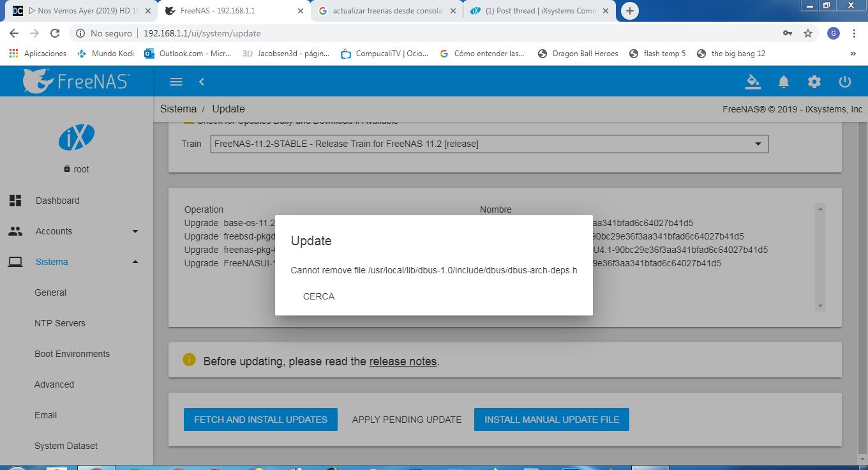
Task: Open Dashboard in sidebar
Action: point(57,201)
